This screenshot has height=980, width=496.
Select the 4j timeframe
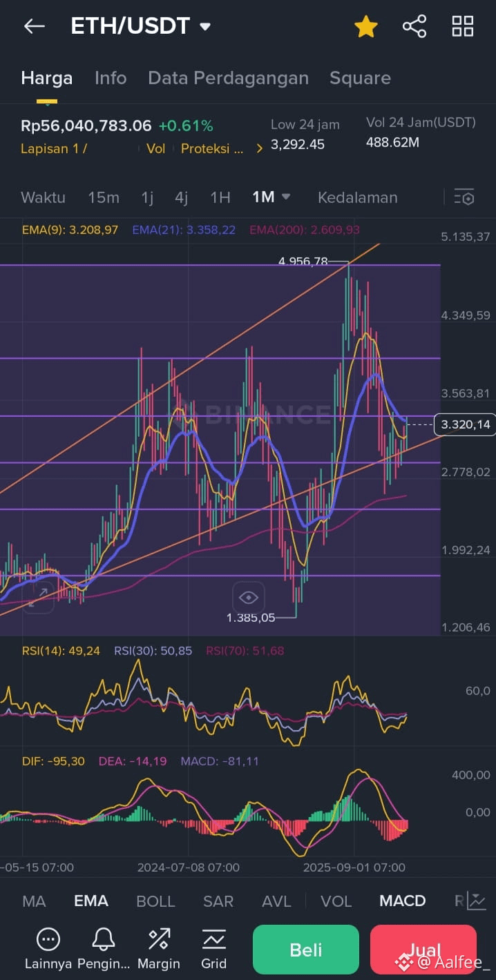pos(181,197)
